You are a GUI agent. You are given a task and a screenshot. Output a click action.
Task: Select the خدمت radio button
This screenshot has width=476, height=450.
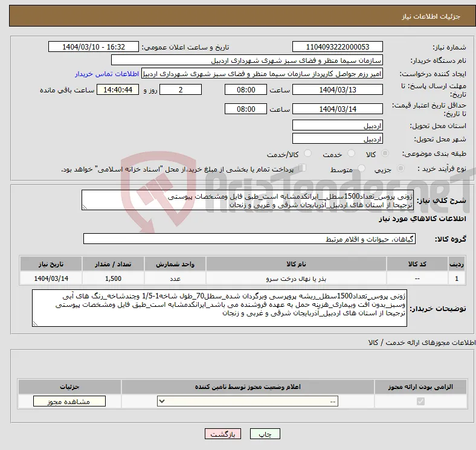tap(351, 153)
